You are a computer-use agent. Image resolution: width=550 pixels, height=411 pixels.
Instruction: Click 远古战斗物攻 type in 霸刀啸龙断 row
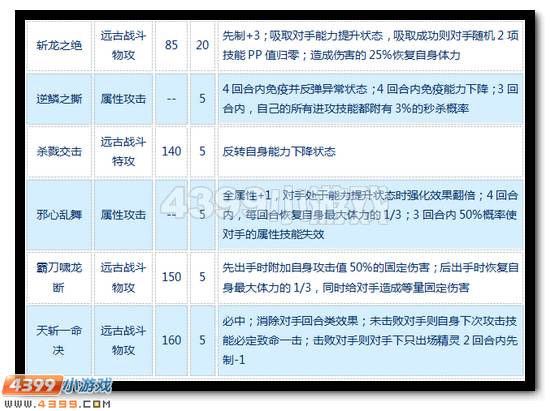tap(123, 277)
